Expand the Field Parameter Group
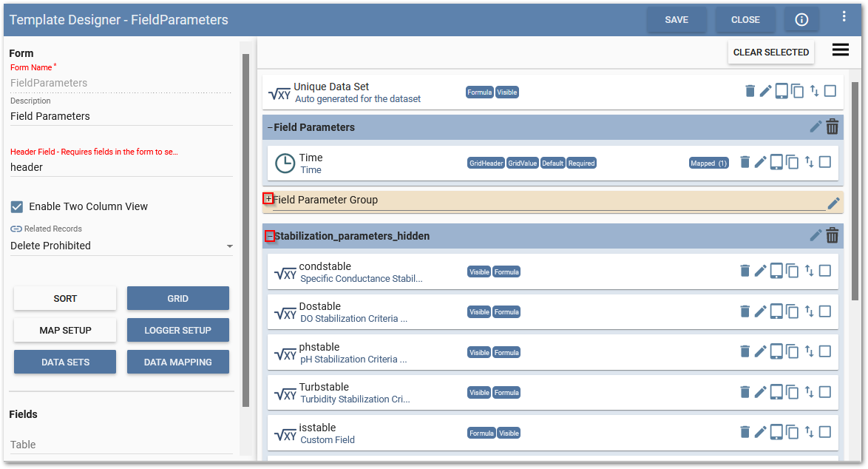Image resolution: width=868 pixels, height=469 pixels. [x=268, y=199]
